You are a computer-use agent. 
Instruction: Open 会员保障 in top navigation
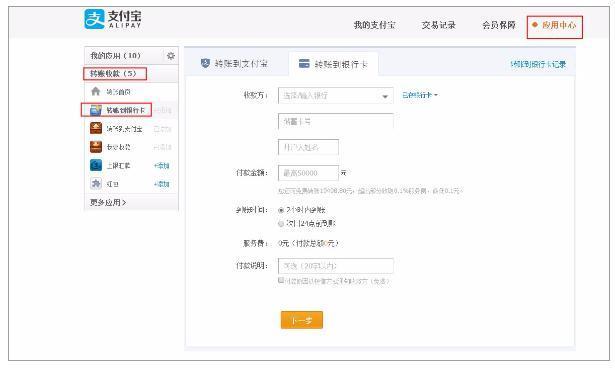499,25
